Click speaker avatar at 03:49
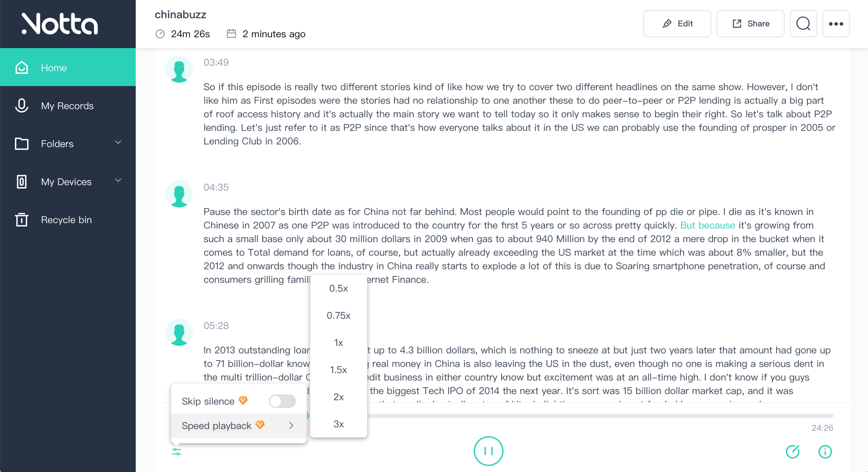Viewport: 868px width, 472px height. click(179, 69)
